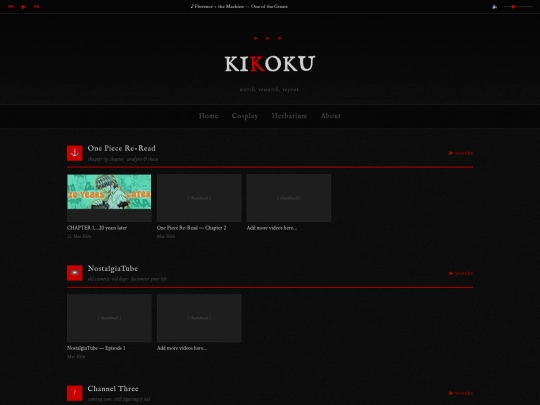Skip to the next music track
Image resolution: width=540 pixels, height=405 pixels.
(37, 7)
